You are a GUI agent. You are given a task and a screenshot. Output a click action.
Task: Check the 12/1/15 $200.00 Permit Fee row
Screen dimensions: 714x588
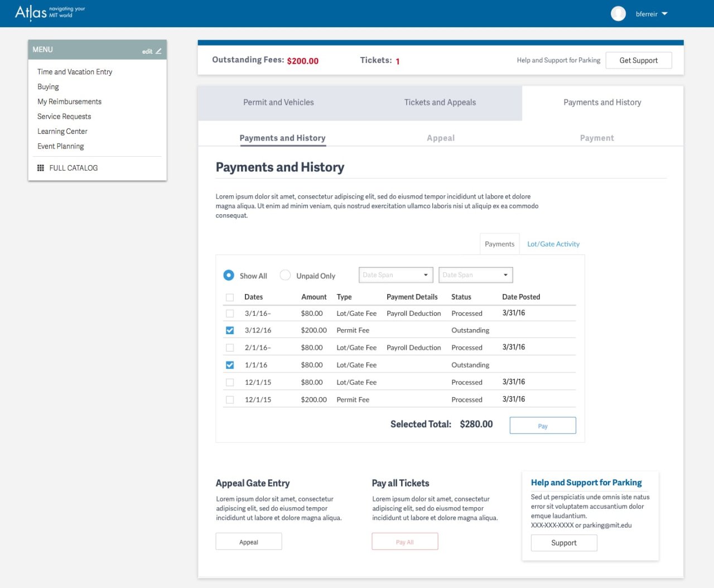tap(230, 399)
